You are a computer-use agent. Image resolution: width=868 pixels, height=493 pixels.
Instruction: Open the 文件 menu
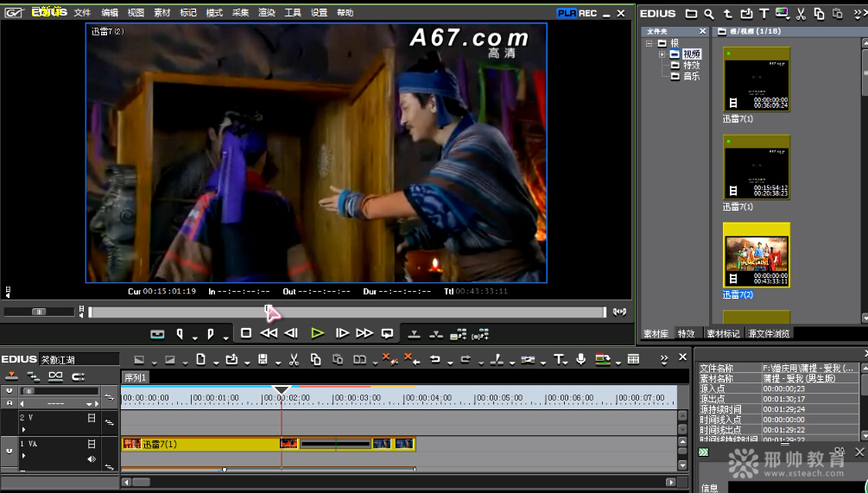click(82, 13)
